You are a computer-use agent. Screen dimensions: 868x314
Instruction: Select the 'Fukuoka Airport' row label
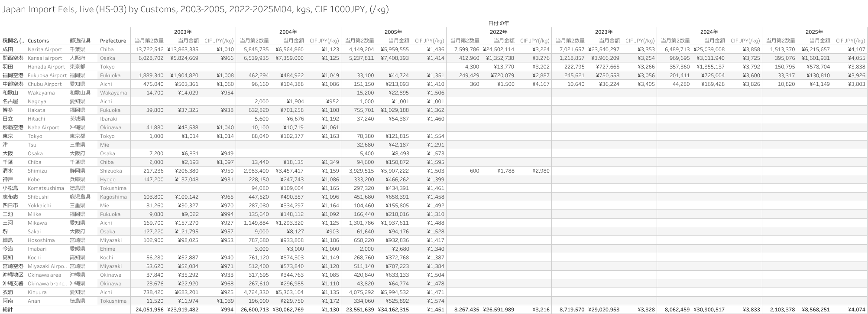[47, 75]
